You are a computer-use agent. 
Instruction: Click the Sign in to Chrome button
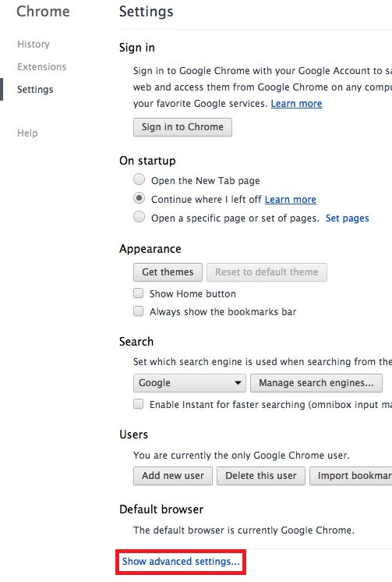182,127
